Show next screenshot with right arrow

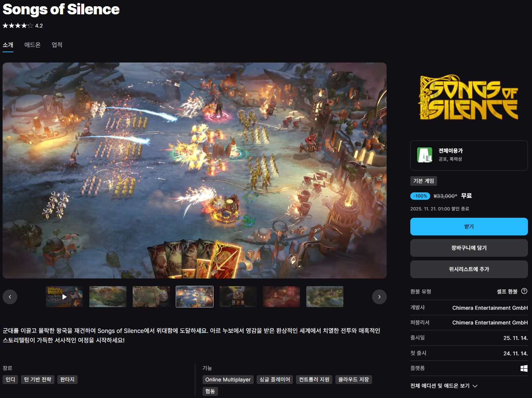pos(379,297)
